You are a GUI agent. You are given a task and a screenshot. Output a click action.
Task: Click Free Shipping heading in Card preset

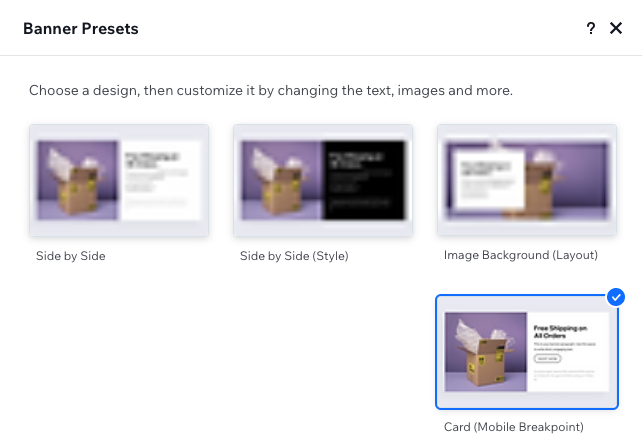click(560, 332)
